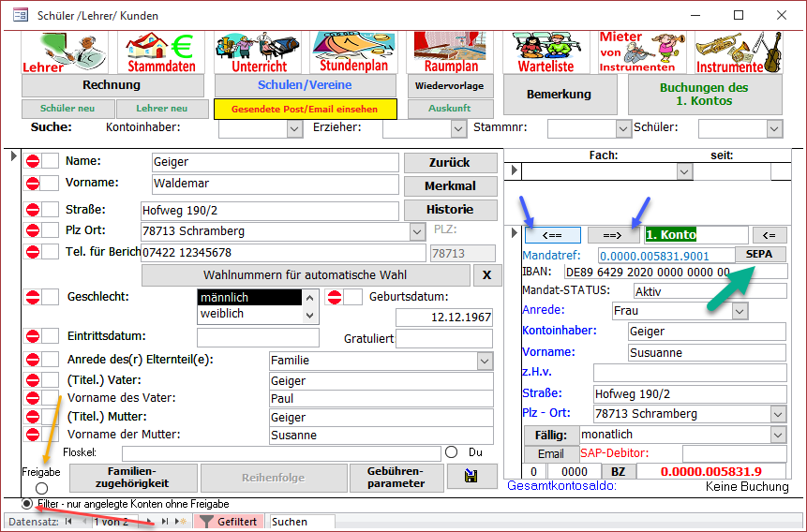The image size is (807, 532).
Task: Click the Stammdaten house icon
Action: 161,52
